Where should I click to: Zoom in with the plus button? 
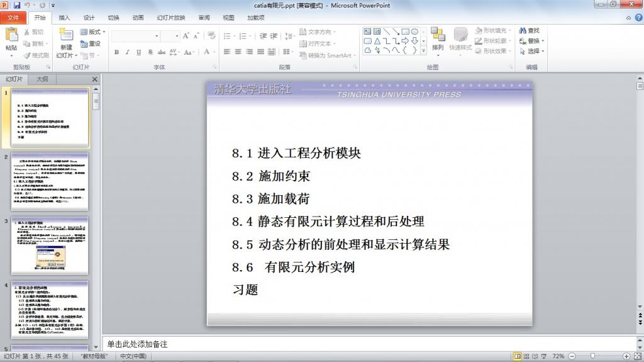[626, 356]
